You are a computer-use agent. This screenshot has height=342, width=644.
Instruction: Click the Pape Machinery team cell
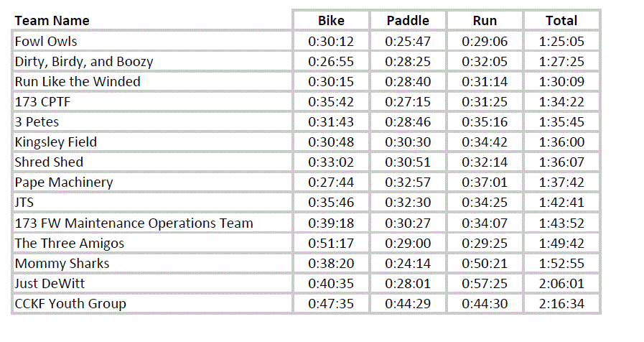(64, 182)
